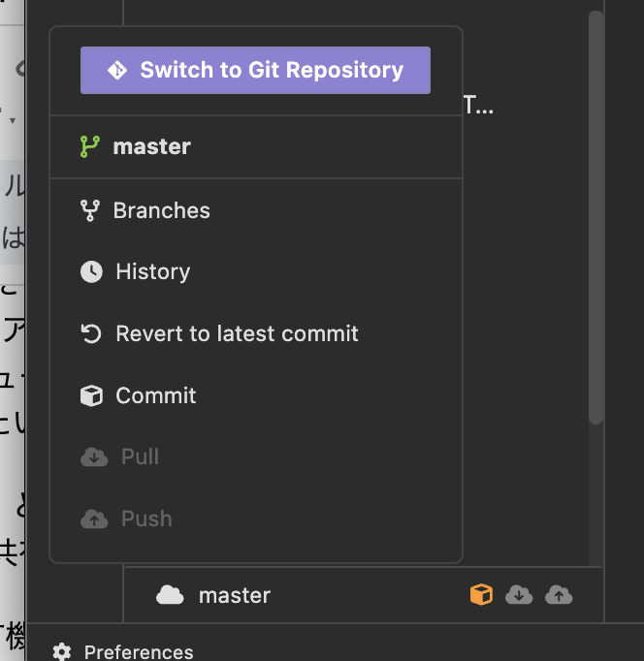Click the Commit box icon in menu
Image resolution: width=644 pixels, height=661 pixels.
91,395
